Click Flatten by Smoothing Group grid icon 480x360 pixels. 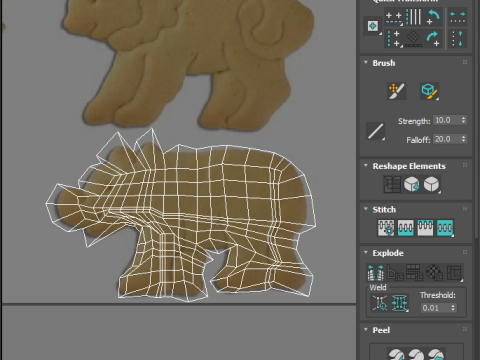(415, 272)
